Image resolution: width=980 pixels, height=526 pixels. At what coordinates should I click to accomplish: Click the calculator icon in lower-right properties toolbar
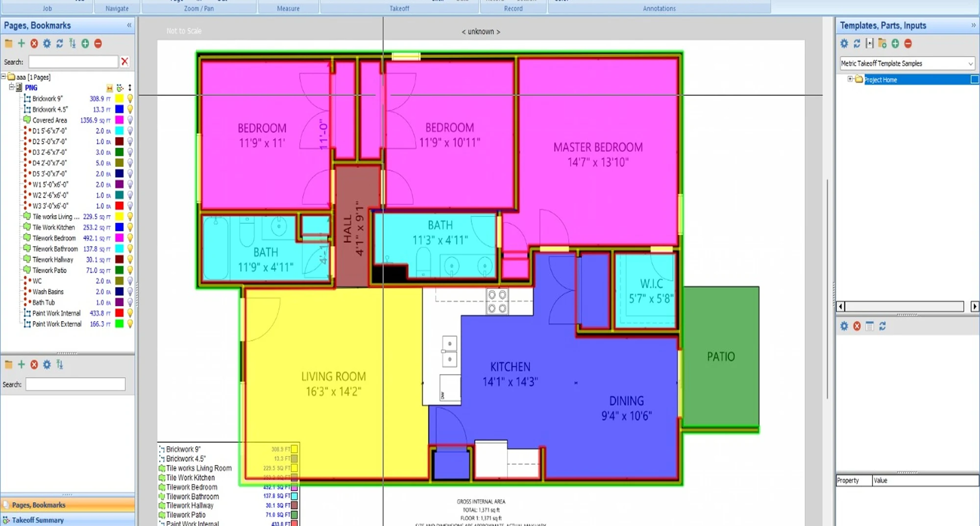[x=869, y=326]
